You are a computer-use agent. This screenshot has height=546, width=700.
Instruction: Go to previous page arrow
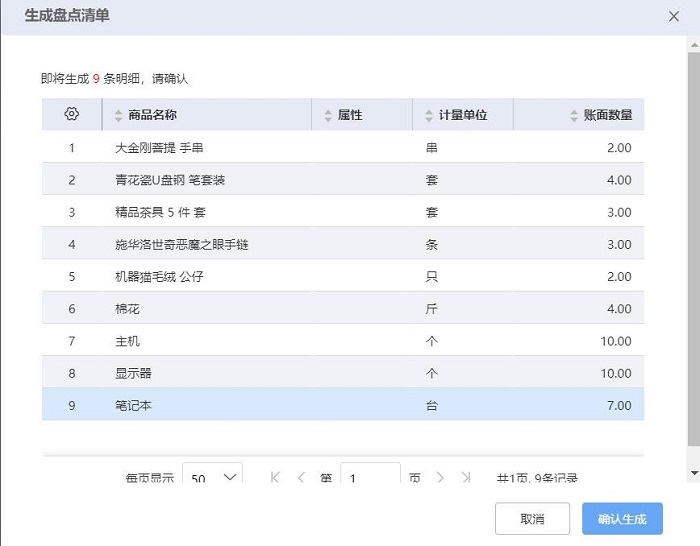(x=301, y=477)
